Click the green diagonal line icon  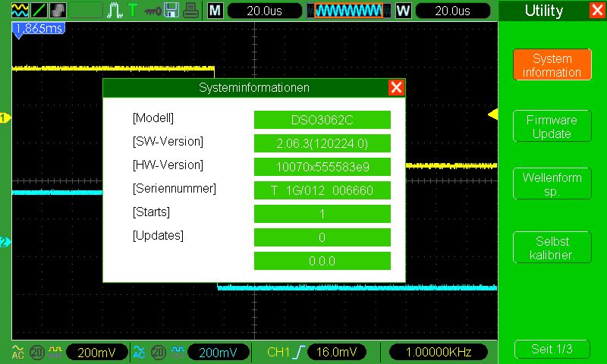point(39,10)
